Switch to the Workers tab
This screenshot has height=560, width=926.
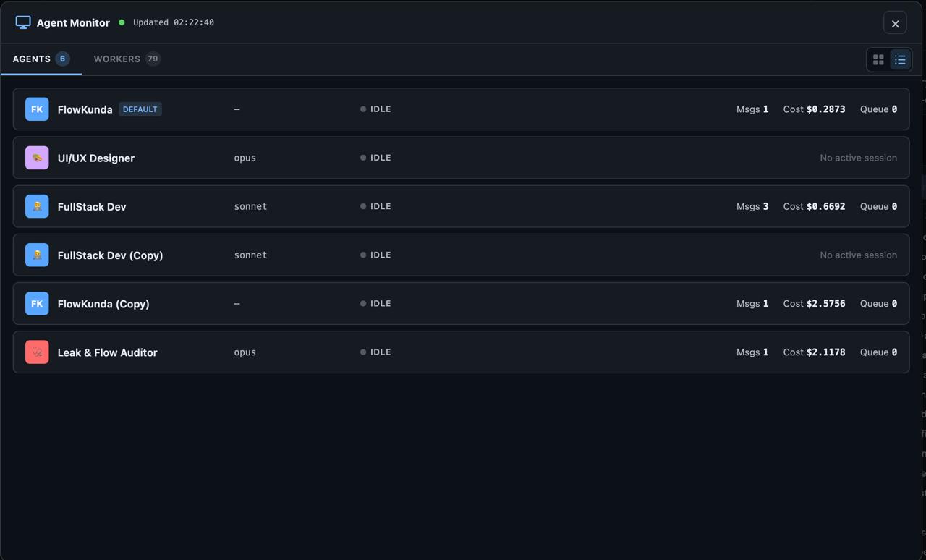117,59
